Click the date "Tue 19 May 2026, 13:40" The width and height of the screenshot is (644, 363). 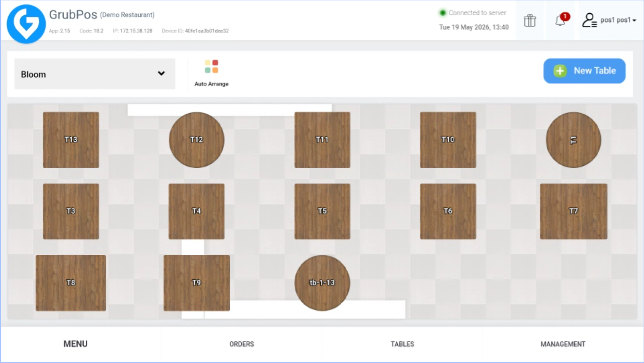(474, 27)
